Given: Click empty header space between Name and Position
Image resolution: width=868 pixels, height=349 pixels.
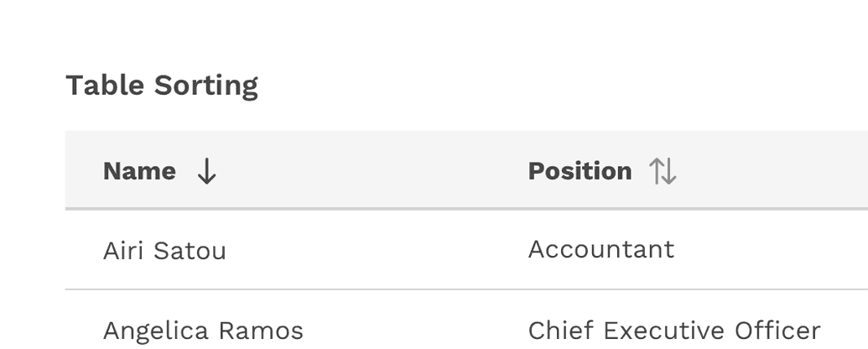Looking at the screenshot, I should coord(369,171).
